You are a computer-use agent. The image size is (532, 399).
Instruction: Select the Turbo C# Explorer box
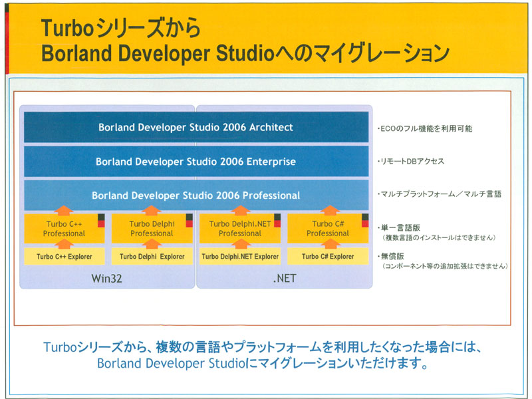[x=328, y=257]
